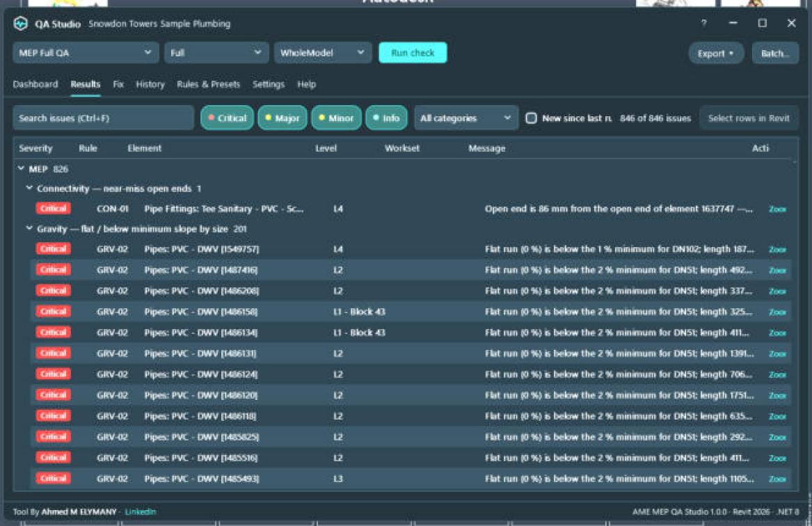This screenshot has height=526, width=812.
Task: Open the help question mark icon
Action: (x=703, y=23)
